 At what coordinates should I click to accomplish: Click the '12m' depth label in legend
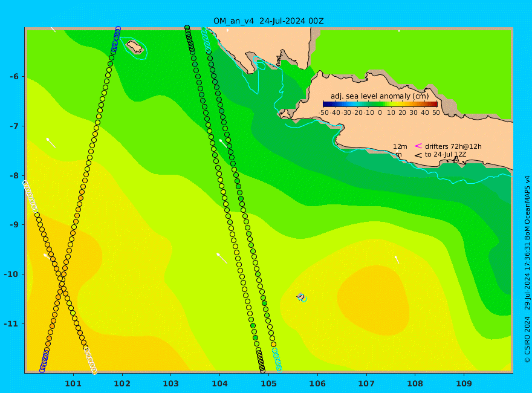[x=400, y=146]
